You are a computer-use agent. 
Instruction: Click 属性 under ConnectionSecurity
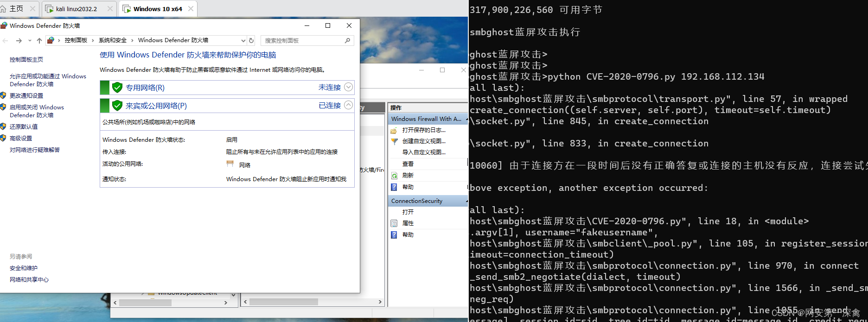point(408,223)
